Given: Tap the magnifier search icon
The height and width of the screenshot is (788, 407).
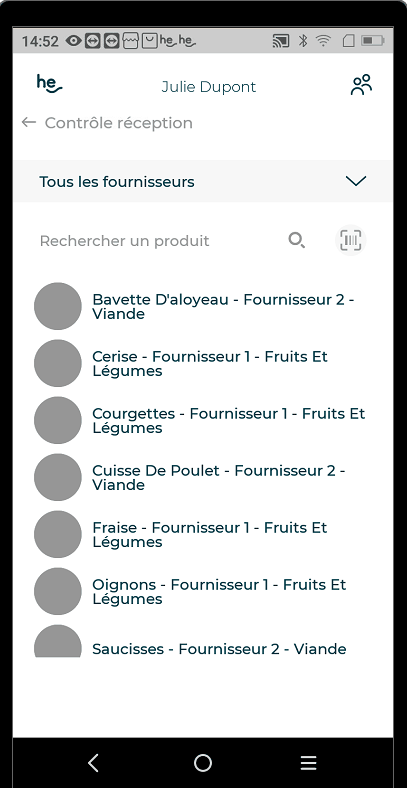Looking at the screenshot, I should 296,241.
